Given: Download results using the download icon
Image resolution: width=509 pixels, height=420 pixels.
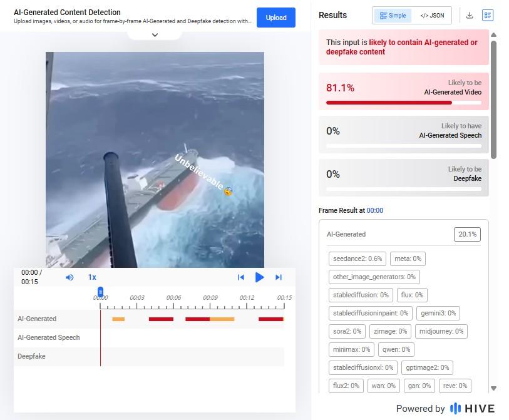Looking at the screenshot, I should pyautogui.click(x=470, y=15).
